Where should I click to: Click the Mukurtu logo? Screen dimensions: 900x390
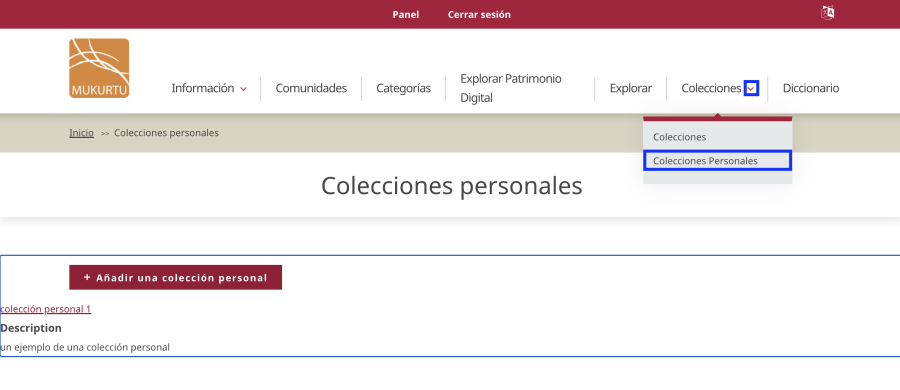pos(99,68)
